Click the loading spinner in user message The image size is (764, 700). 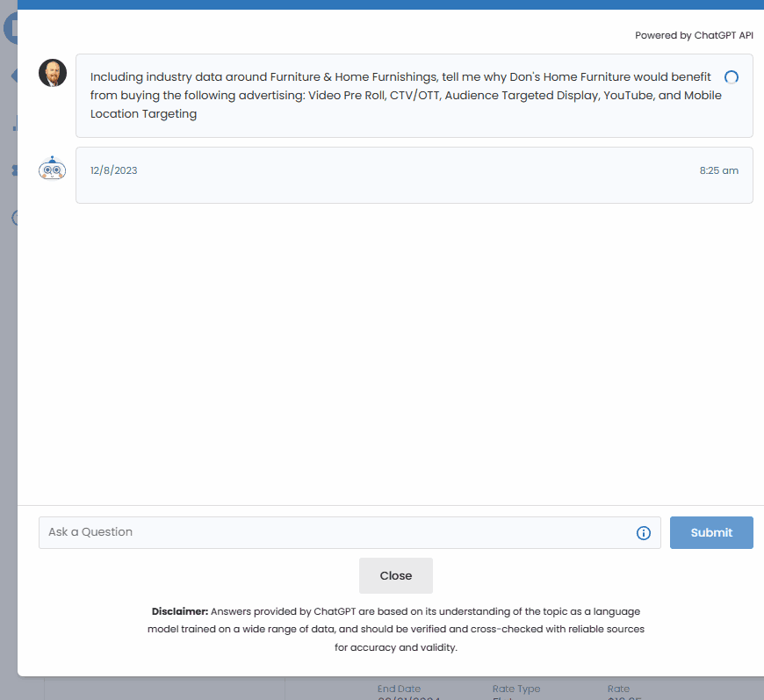(731, 77)
